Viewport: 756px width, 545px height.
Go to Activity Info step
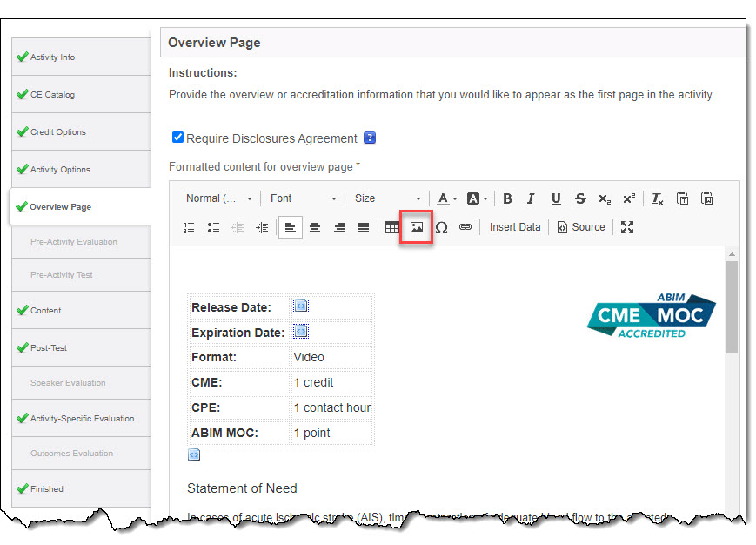(81, 57)
